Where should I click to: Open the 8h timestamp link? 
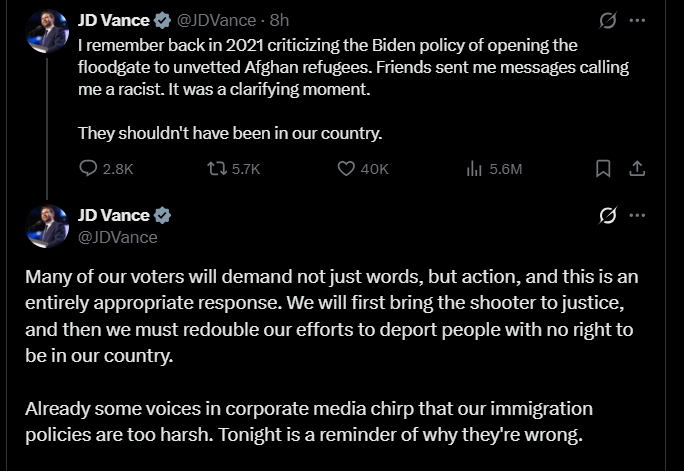click(x=280, y=20)
